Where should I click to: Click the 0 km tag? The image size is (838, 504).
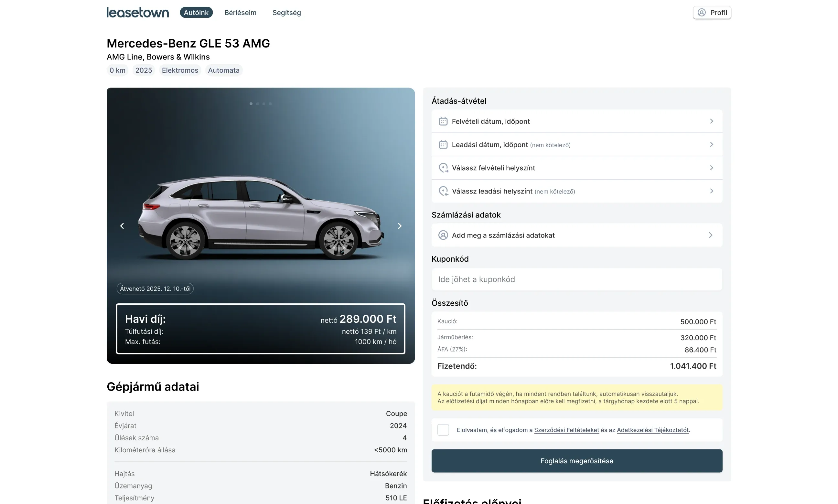[x=117, y=70]
